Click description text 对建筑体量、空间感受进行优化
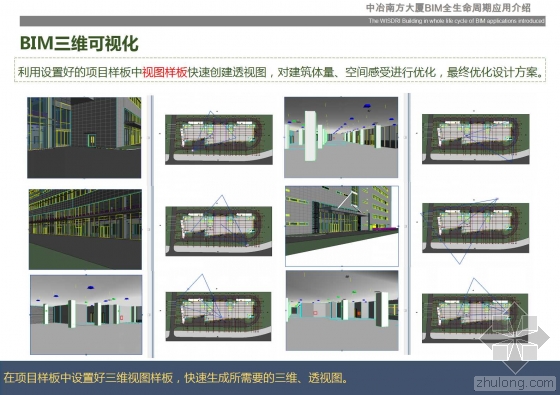Viewport: 560px width, 395px height. click(x=356, y=72)
